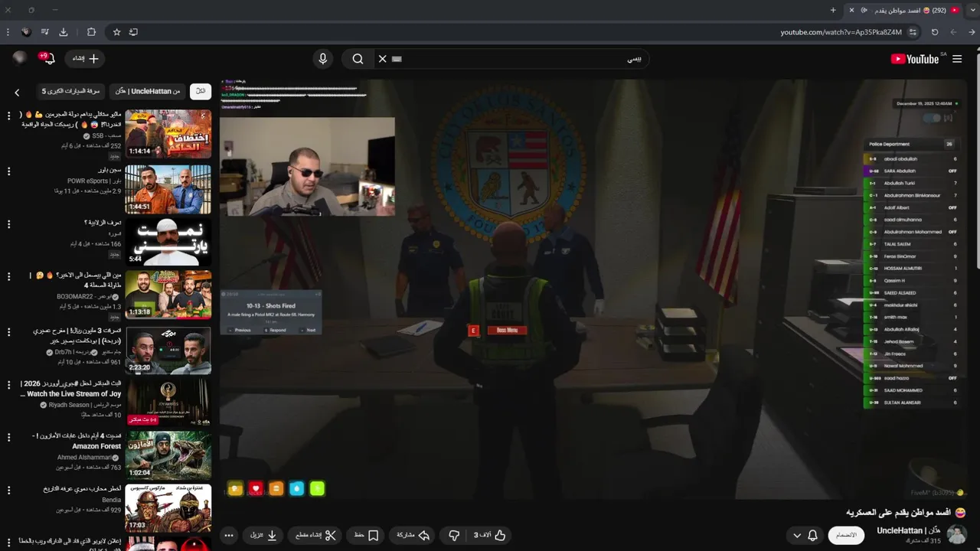This screenshot has width=980, height=551.
Task: Open options menu for POWR eSports video
Action: point(9,171)
